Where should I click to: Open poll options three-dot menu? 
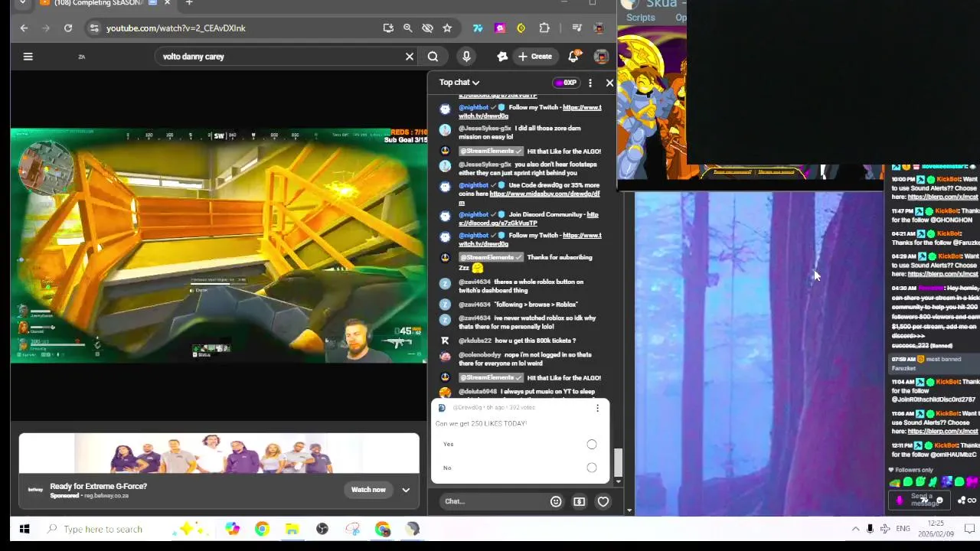[x=597, y=408]
